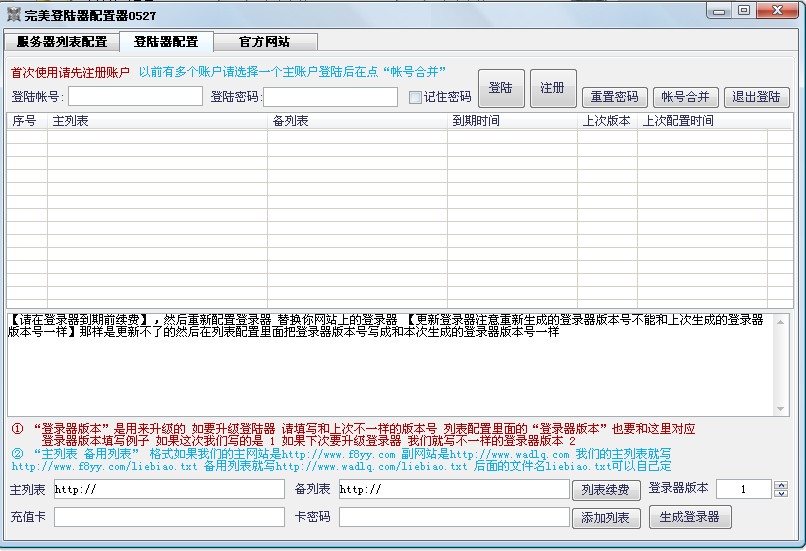Image resolution: width=806 pixels, height=551 pixels.
Task: Click the 备列表 URL input field
Action: [454, 489]
